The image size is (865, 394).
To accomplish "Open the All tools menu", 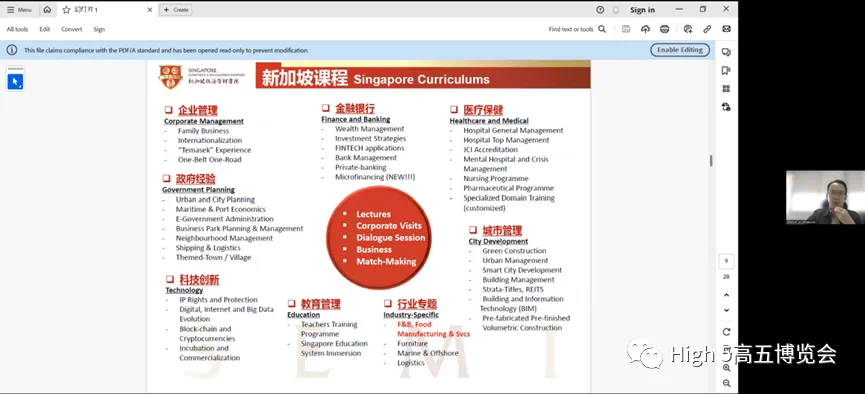I will click(x=17, y=29).
